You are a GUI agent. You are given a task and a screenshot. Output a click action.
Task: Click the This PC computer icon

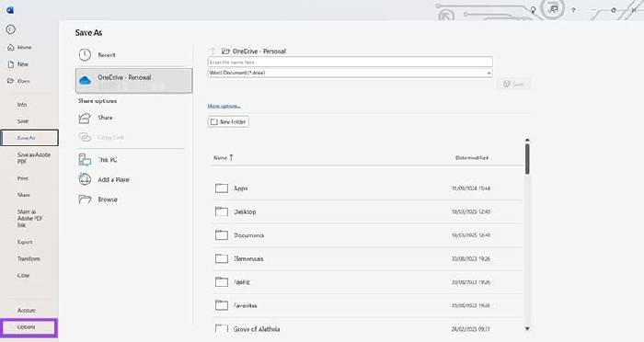click(x=85, y=160)
